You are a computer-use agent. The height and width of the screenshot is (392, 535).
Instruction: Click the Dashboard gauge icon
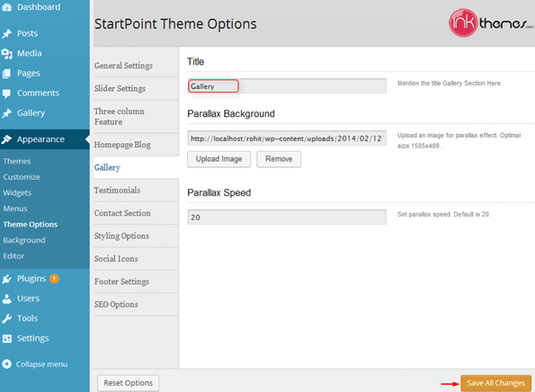pos(6,7)
